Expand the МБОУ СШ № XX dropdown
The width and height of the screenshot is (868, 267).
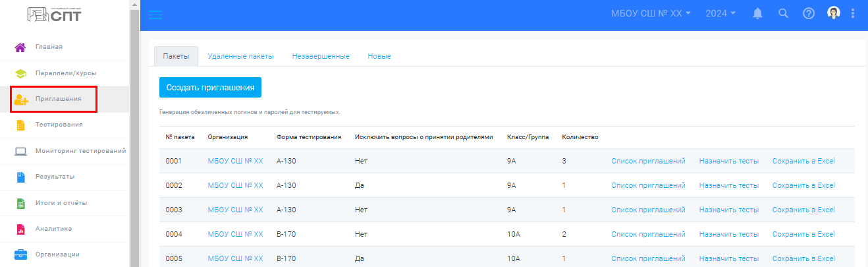point(651,13)
